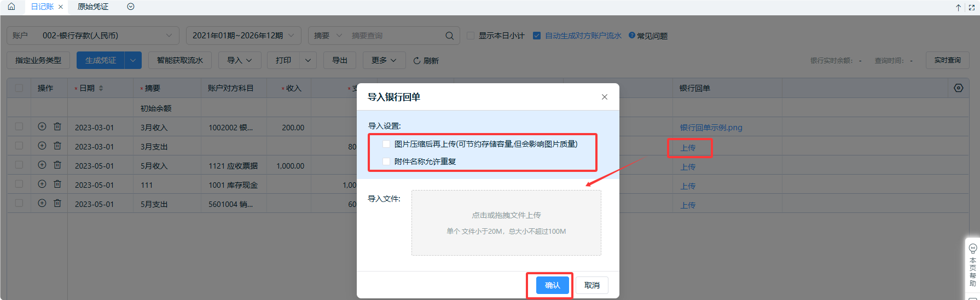Expand the 生成凭证 split-button arrow
The width and height of the screenshot is (980, 300).
pyautogui.click(x=133, y=60)
